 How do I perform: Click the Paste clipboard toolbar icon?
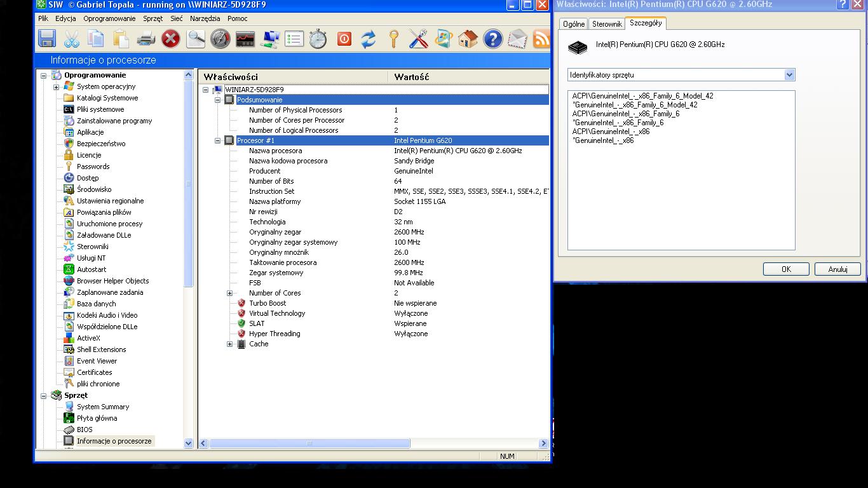[121, 39]
